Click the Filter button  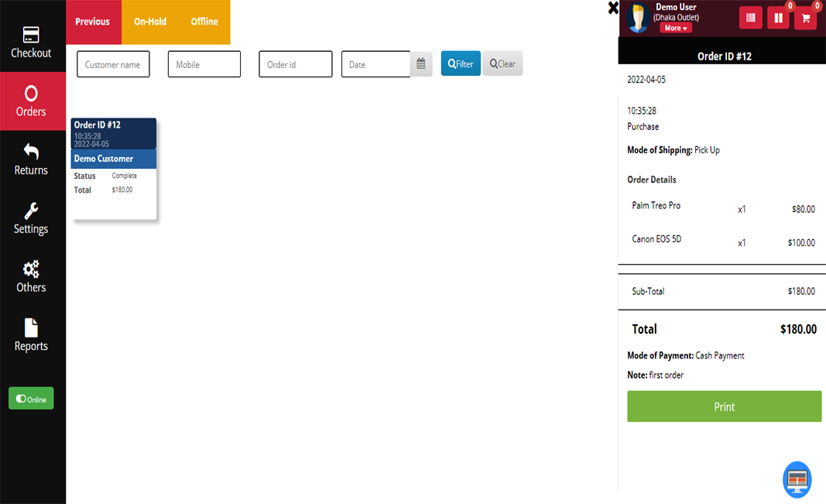point(461,63)
